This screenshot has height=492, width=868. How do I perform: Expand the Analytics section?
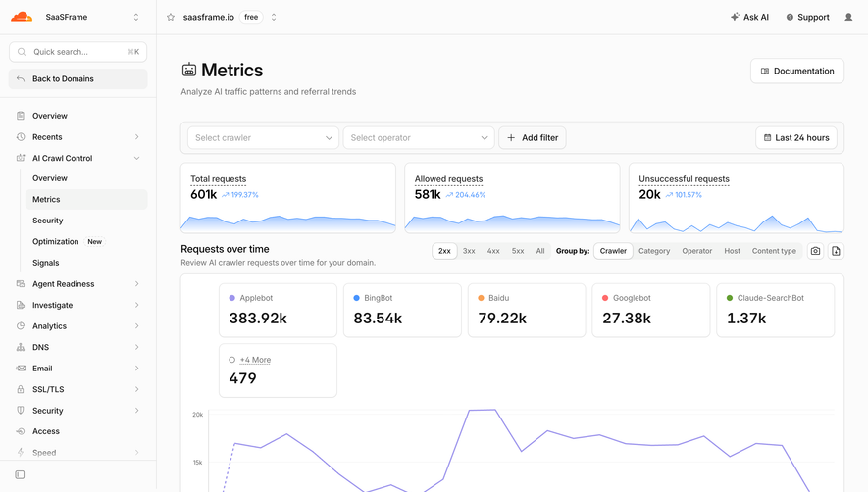point(136,326)
